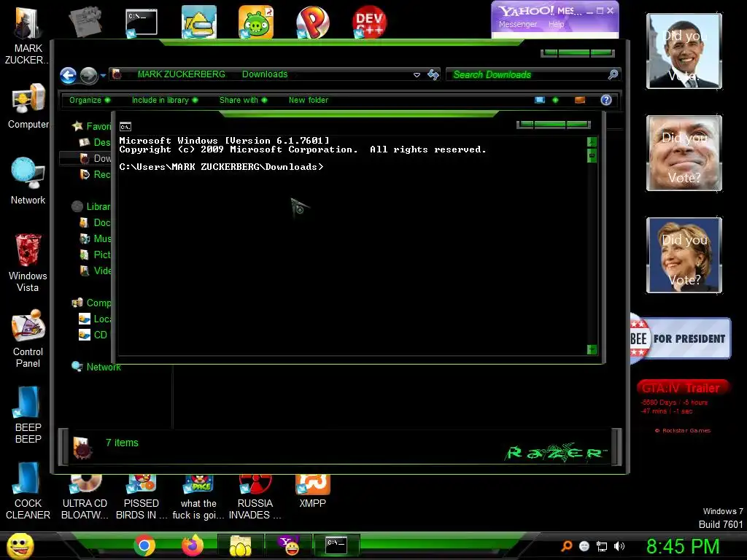Switch to Yahoo Messenger taskbar button
Image resolution: width=747 pixels, height=560 pixels.
289,545
